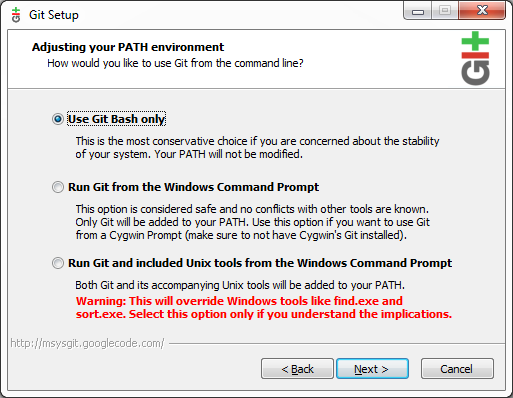
Task: Minimize the Git Setup window
Action: [x=418, y=11]
